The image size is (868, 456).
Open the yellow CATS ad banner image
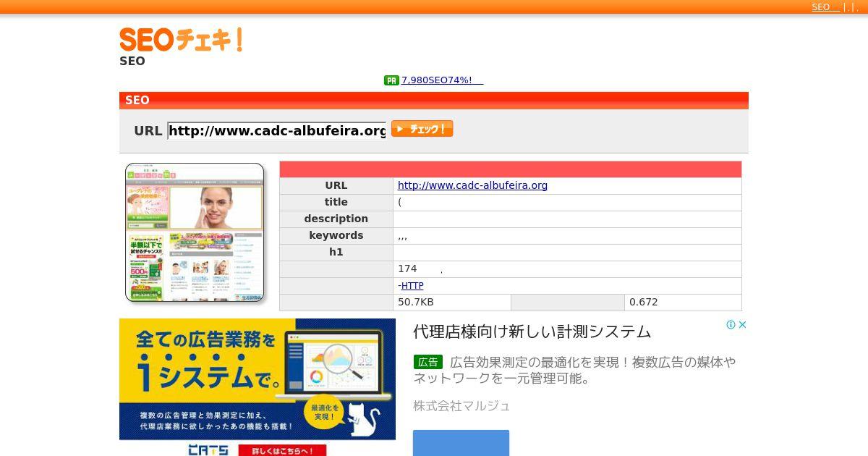tap(258, 387)
